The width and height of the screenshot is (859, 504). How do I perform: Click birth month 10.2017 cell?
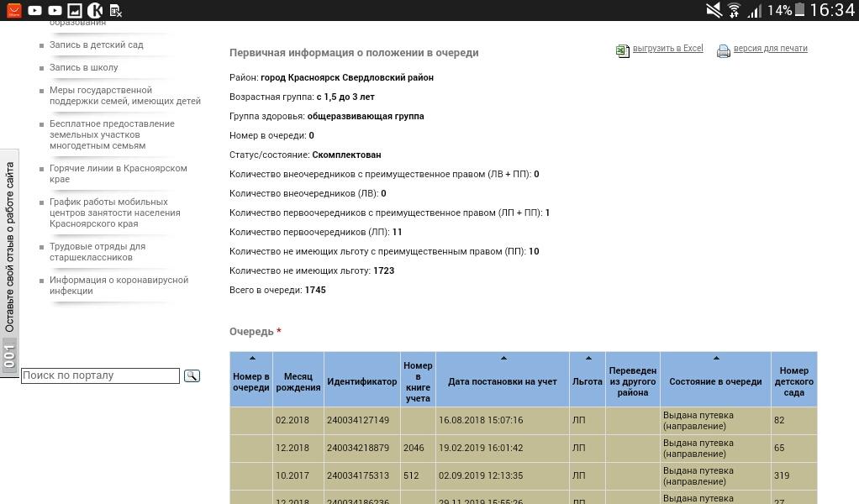point(298,475)
